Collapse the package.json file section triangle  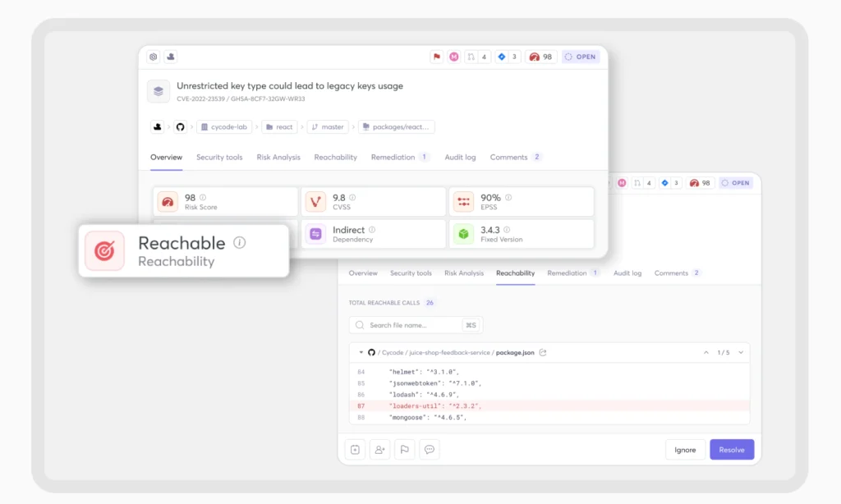coord(361,352)
